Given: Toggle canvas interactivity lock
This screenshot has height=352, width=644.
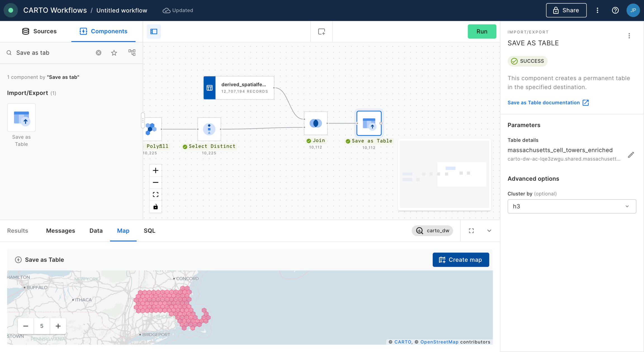Looking at the screenshot, I should click(x=155, y=207).
